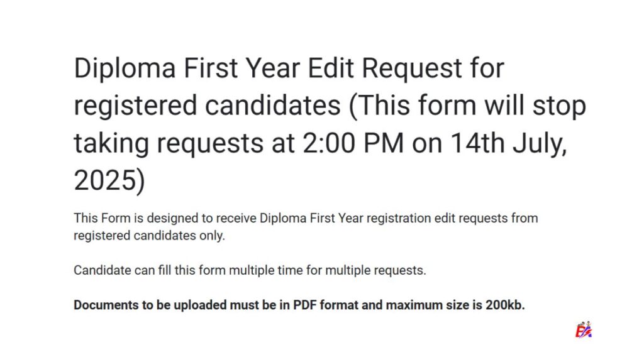The image size is (644, 362).
Task: Click the "Candidate can fill this form" sentence
Action: [x=150, y=271]
